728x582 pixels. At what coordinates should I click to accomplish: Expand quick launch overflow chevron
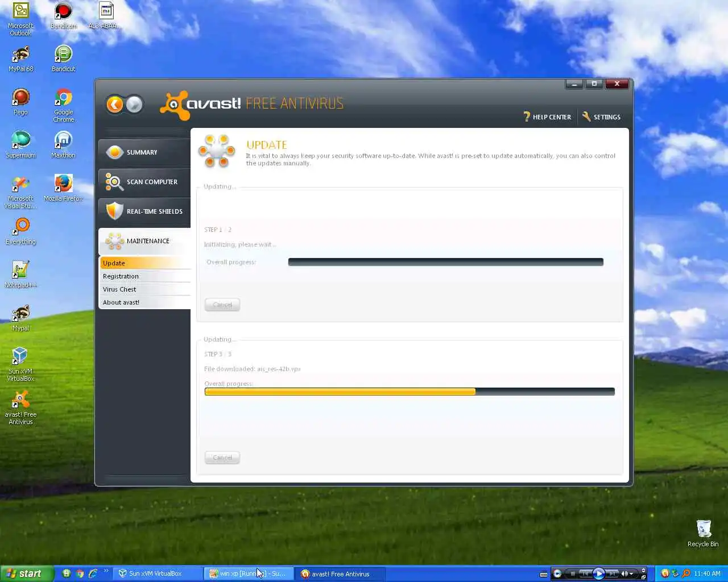(106, 571)
